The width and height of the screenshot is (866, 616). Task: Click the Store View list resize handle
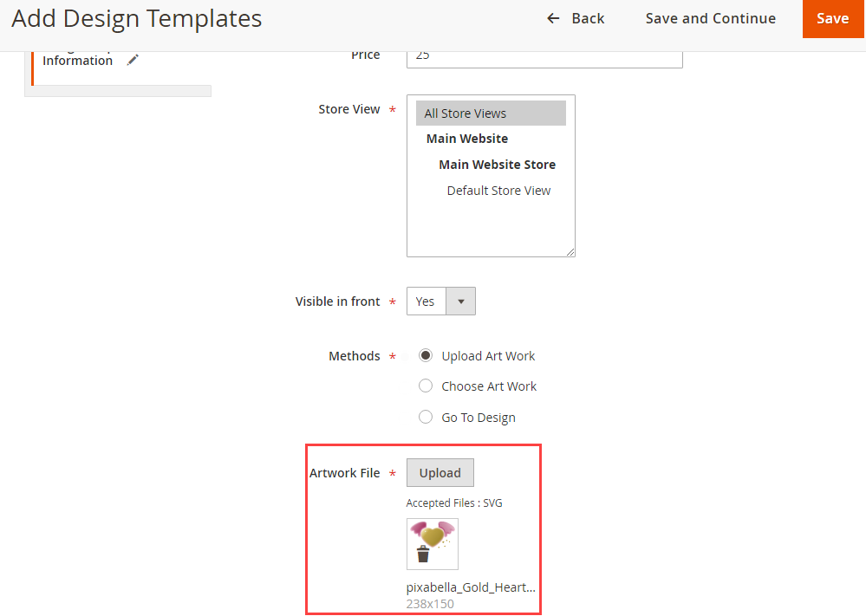pos(570,252)
